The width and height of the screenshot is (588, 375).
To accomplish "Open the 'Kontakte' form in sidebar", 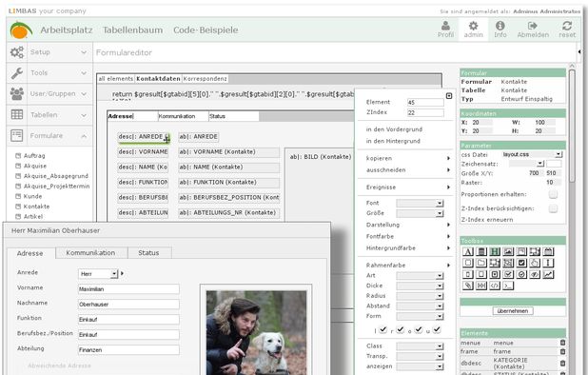I will 36,207.
